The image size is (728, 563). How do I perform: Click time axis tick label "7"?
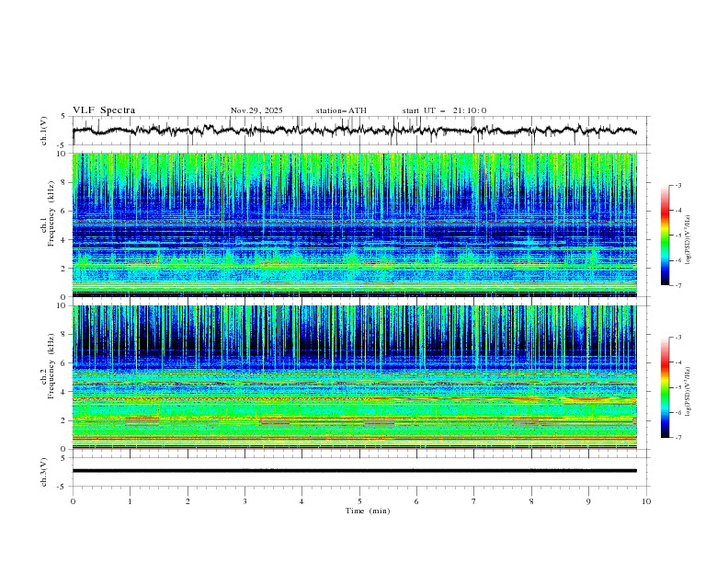pos(474,501)
